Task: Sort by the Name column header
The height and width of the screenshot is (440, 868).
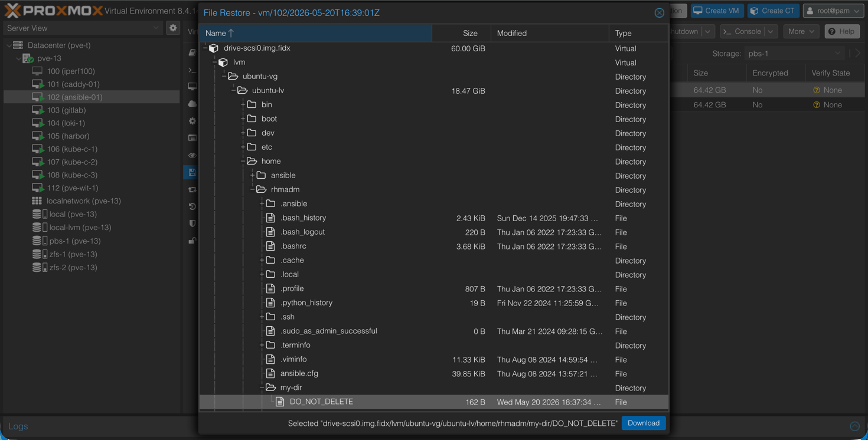Action: (x=316, y=33)
